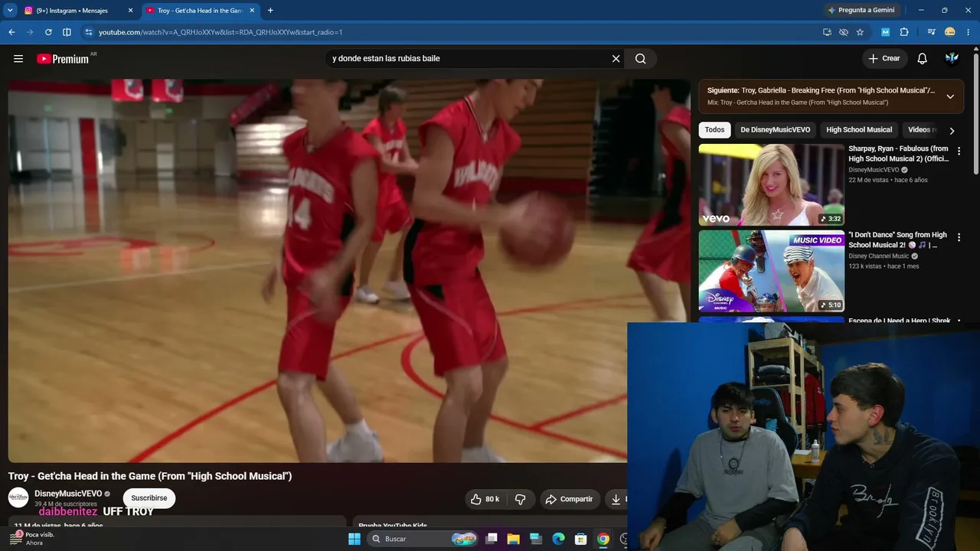Click the taskbar Buscar search box
This screenshot has width=980, height=551.
(423, 539)
